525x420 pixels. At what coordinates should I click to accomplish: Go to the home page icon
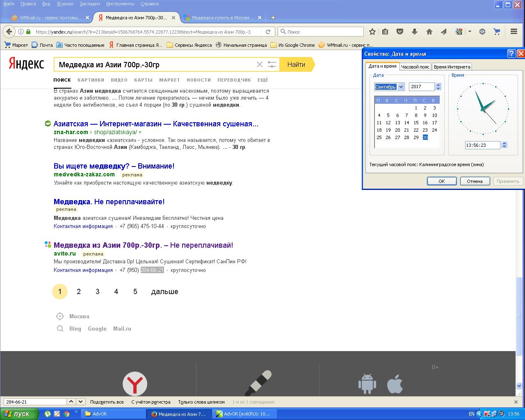[x=429, y=32]
